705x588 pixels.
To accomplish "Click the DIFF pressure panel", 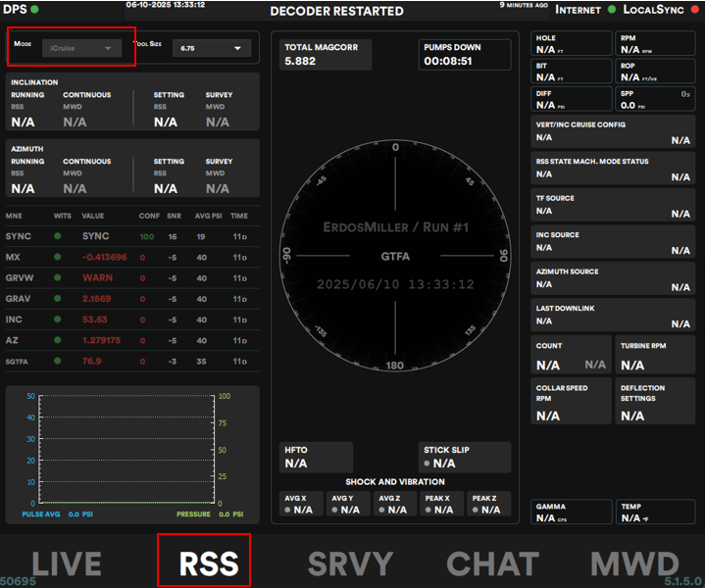I will tap(572, 99).
